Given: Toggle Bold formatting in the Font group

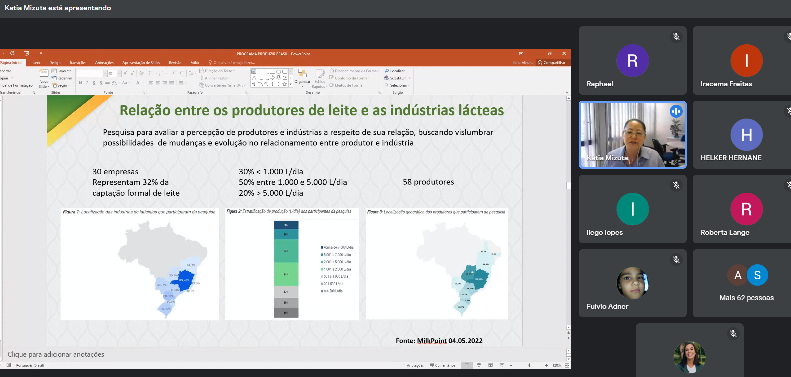Looking at the screenshot, I should (80, 82).
